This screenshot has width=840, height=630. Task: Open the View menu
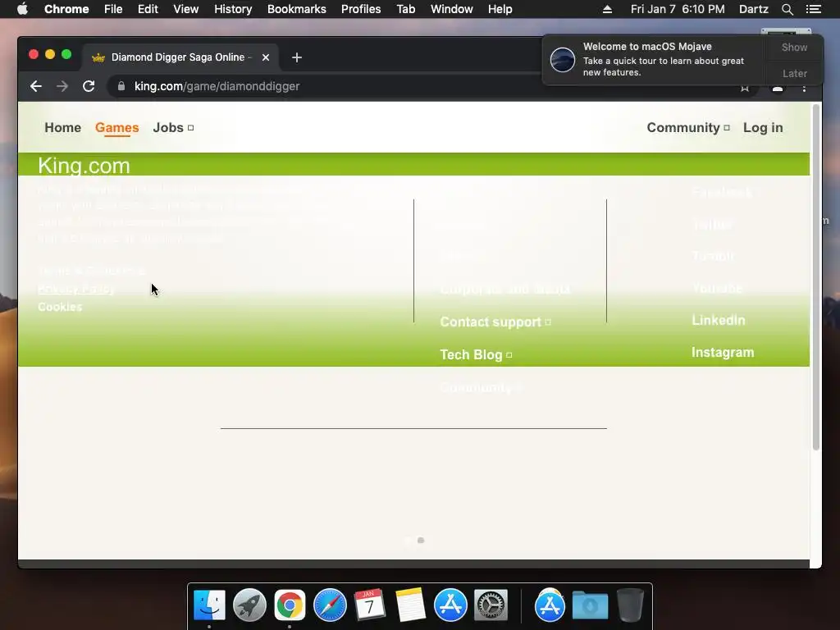[x=186, y=9]
